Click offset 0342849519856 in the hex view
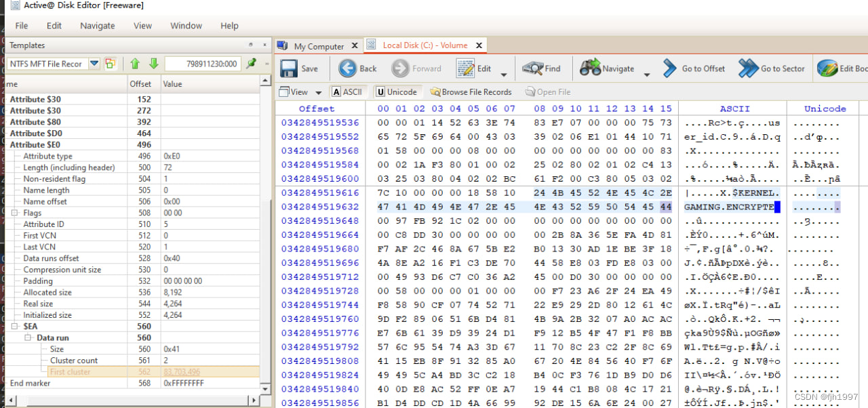This screenshot has width=868, height=408. click(x=320, y=402)
